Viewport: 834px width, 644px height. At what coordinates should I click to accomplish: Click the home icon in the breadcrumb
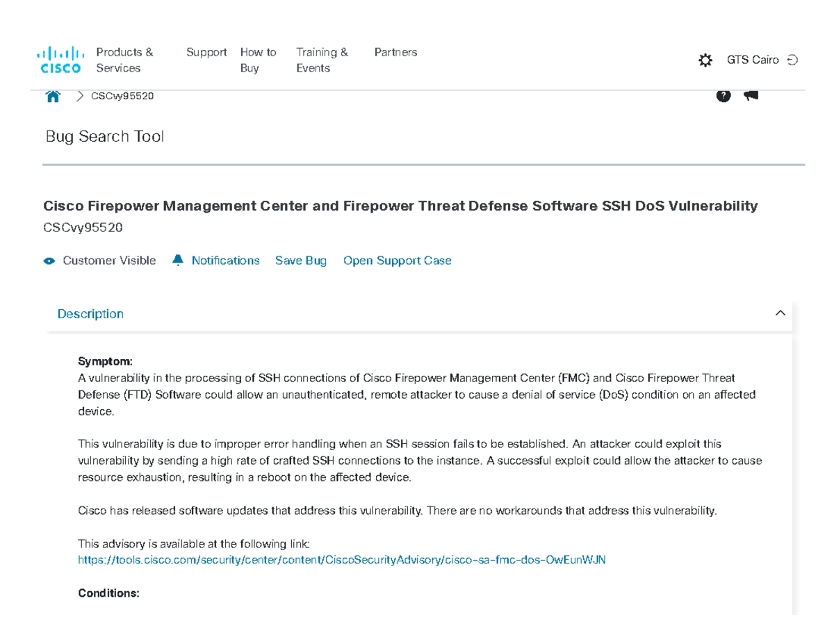point(54,95)
